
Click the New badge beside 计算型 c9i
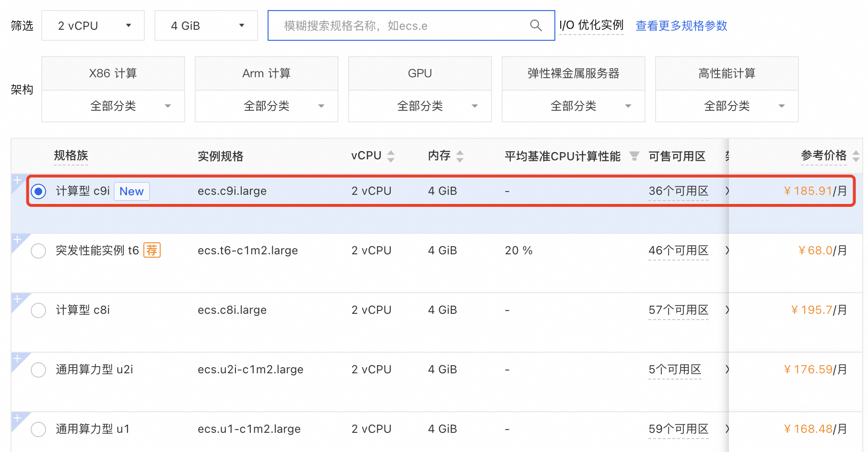pos(131,191)
